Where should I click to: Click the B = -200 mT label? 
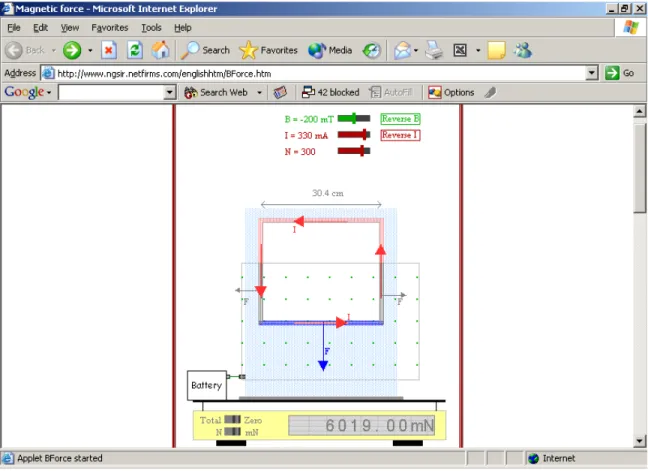pyautogui.click(x=309, y=119)
